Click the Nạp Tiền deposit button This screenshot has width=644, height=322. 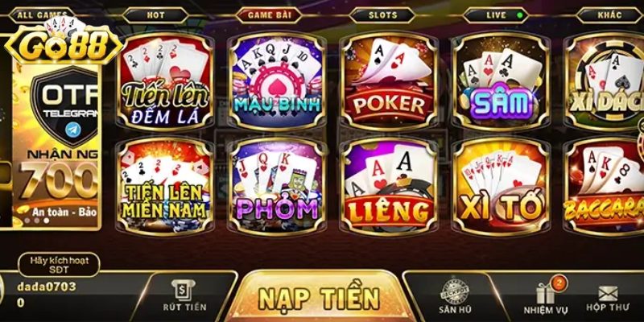click(319, 296)
